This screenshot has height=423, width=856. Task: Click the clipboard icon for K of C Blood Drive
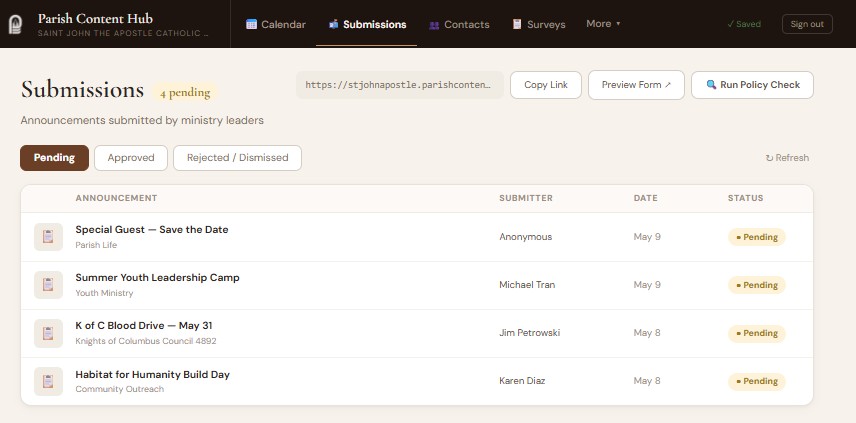click(48, 333)
